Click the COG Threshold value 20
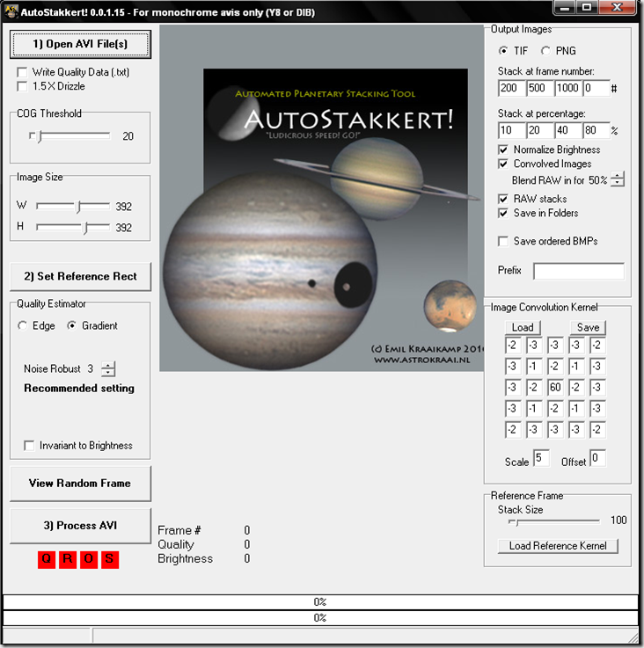This screenshot has width=644, height=648. pyautogui.click(x=128, y=136)
